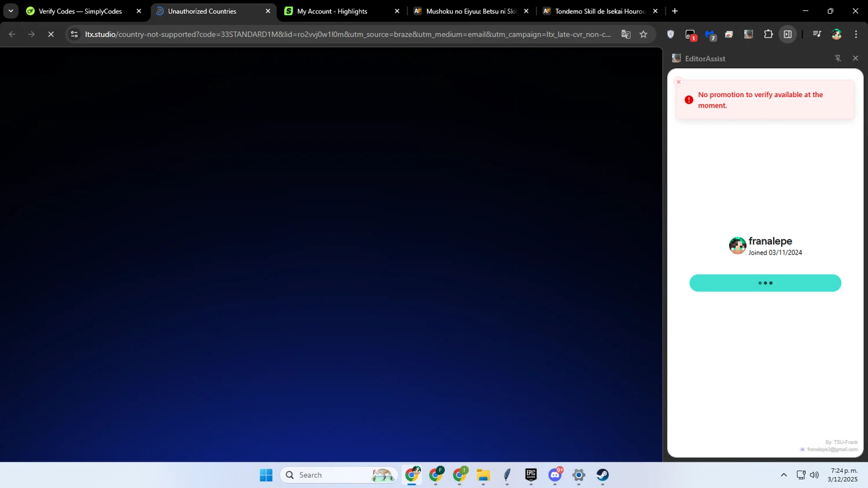This screenshot has height=488, width=868.
Task: Open the network status tray icon
Action: [x=801, y=475]
